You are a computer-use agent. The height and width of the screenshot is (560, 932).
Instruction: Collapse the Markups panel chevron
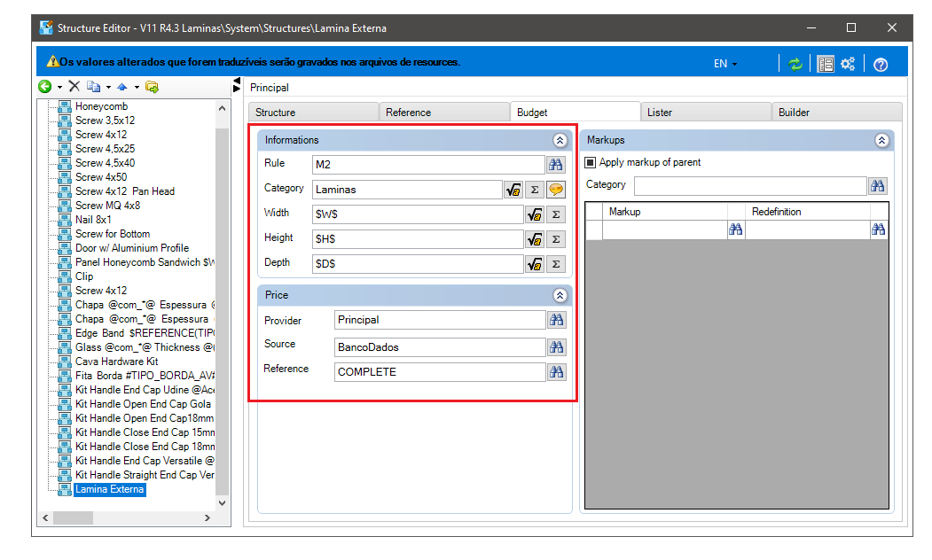[881, 140]
